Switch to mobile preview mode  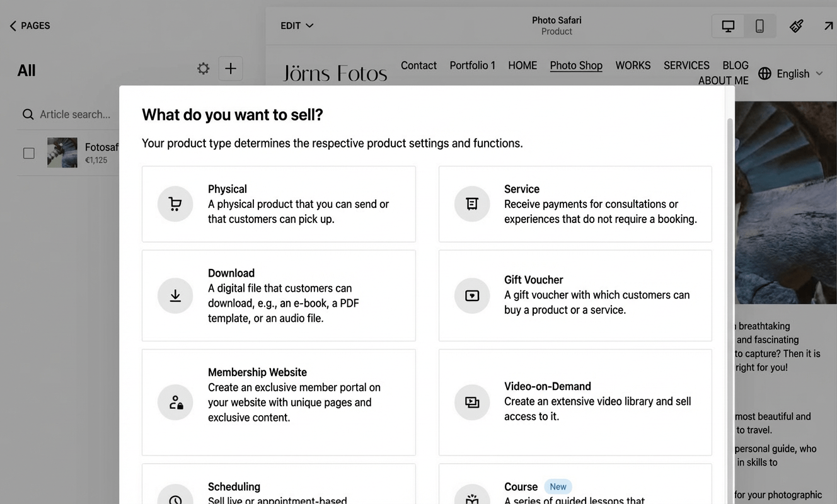(759, 25)
